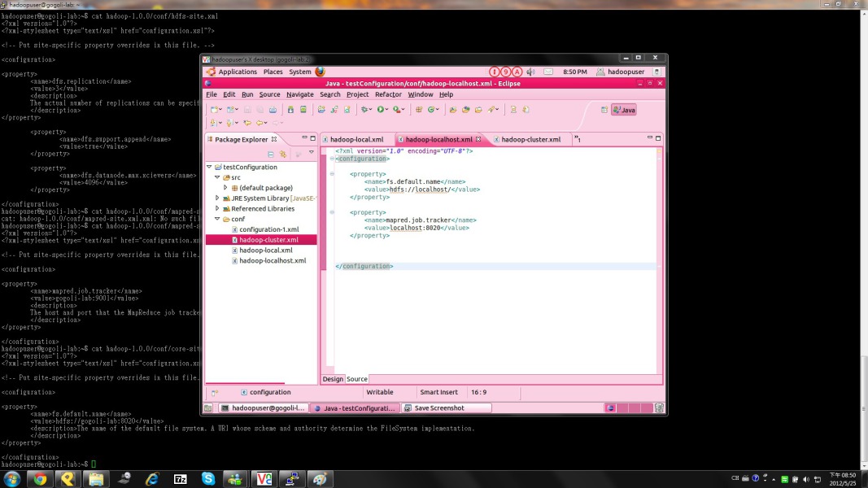Click Link with Editor icon in Package Explorer
The width and height of the screenshot is (868, 488).
click(x=283, y=154)
